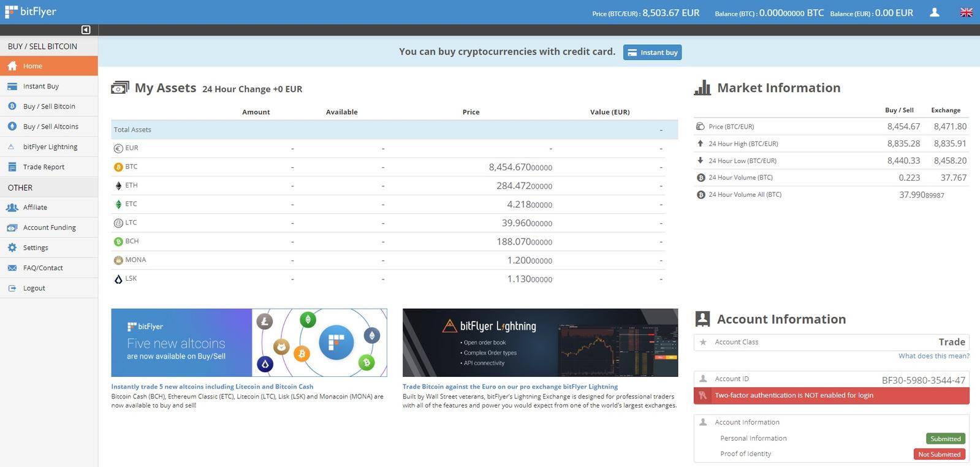Click the bitFlyer Lightning banner image

[540, 343]
